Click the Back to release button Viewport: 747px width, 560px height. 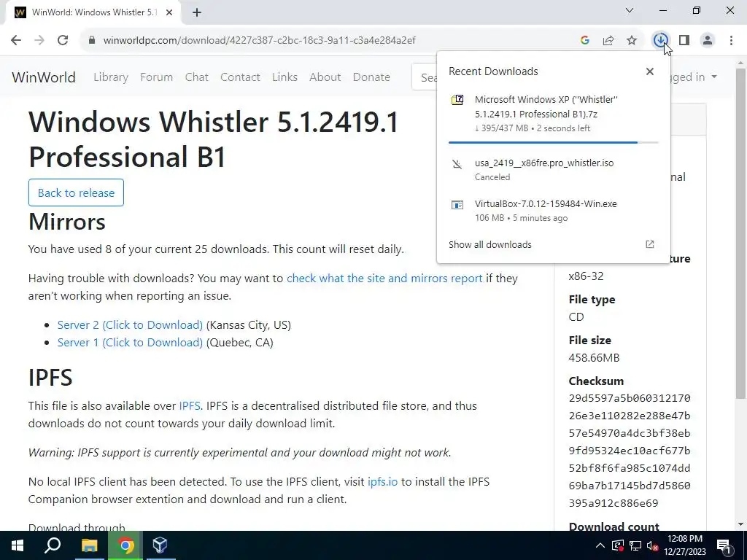click(x=76, y=192)
